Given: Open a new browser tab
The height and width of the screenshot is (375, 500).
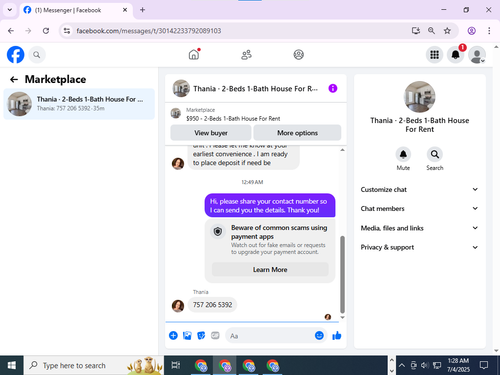Looking at the screenshot, I should click(142, 10).
